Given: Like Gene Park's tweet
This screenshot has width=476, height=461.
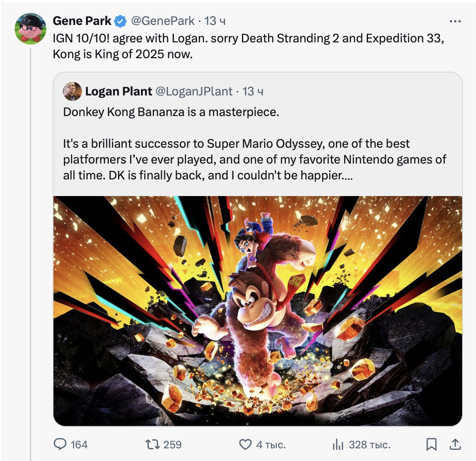Looking at the screenshot, I should (245, 444).
